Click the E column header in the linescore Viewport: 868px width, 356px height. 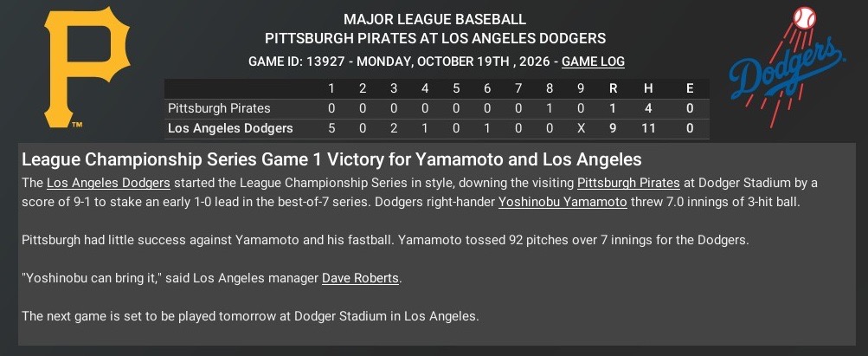[689, 88]
